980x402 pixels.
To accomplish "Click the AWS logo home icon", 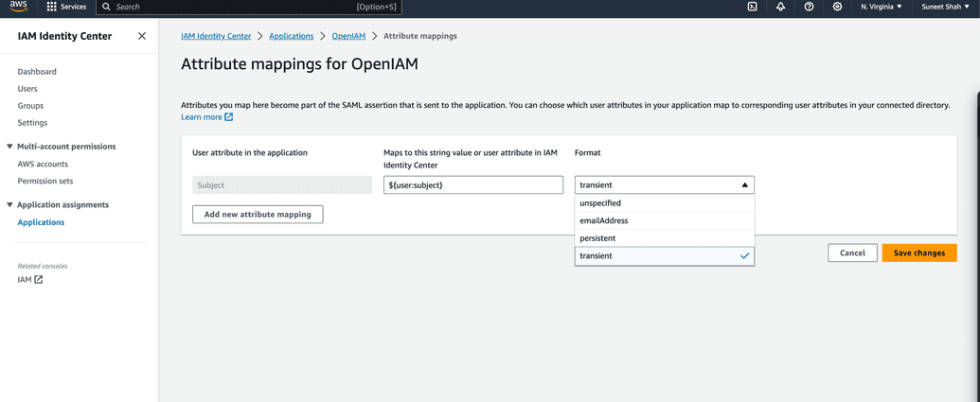I will point(19,7).
